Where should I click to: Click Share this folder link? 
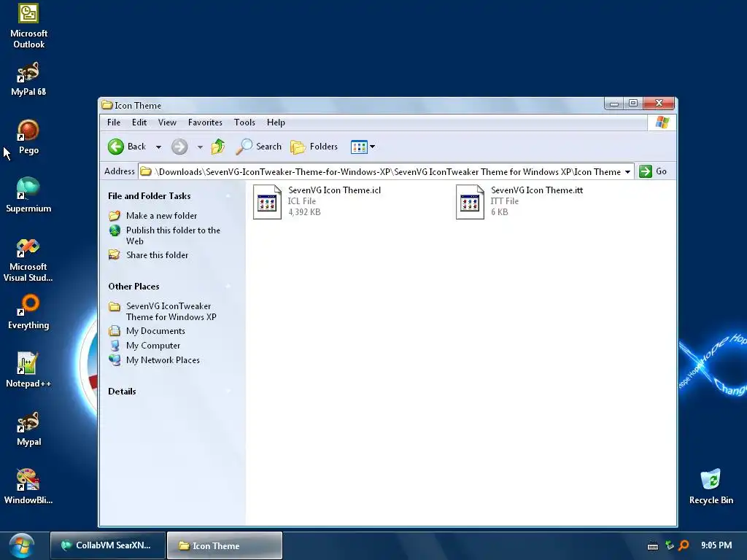[158, 255]
